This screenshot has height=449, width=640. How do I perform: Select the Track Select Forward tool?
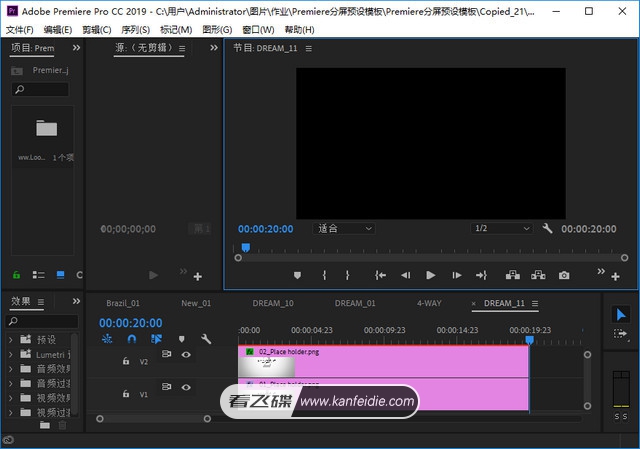pos(620,334)
